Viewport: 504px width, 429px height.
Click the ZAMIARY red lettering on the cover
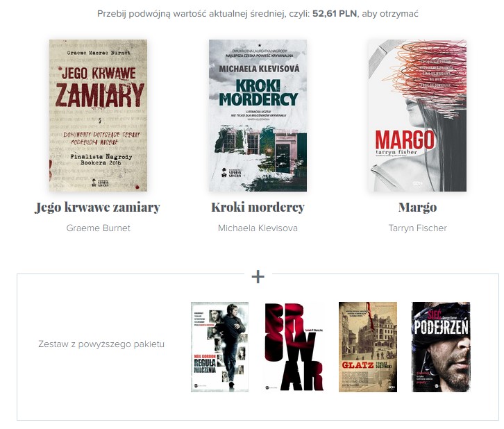(x=100, y=95)
